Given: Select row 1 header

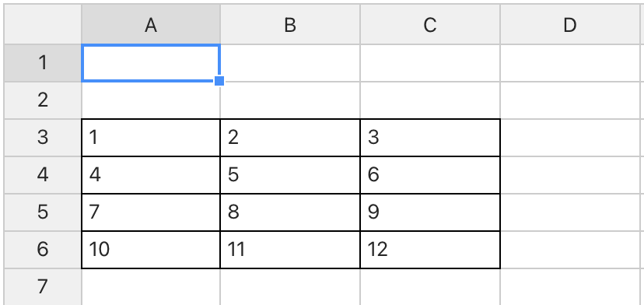Looking at the screenshot, I should (x=43, y=63).
